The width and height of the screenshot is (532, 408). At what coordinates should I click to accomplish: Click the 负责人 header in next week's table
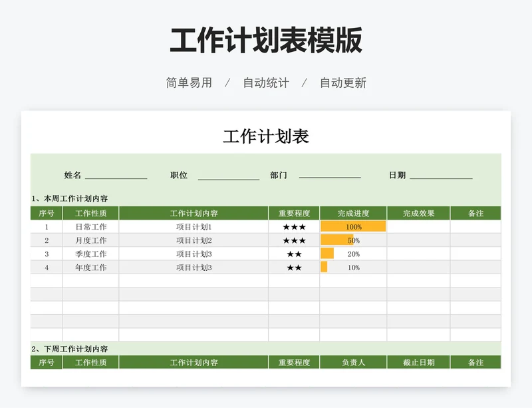[353, 363]
